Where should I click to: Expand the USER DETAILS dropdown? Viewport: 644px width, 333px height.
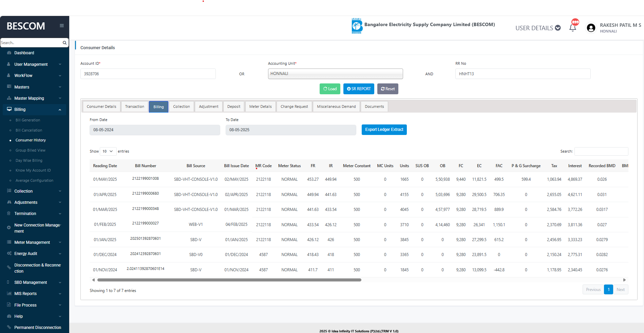[x=538, y=28]
